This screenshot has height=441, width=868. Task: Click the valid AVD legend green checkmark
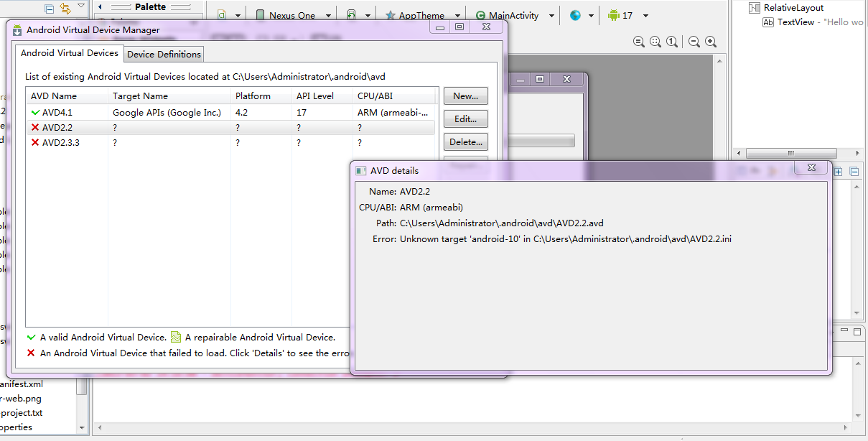point(31,337)
